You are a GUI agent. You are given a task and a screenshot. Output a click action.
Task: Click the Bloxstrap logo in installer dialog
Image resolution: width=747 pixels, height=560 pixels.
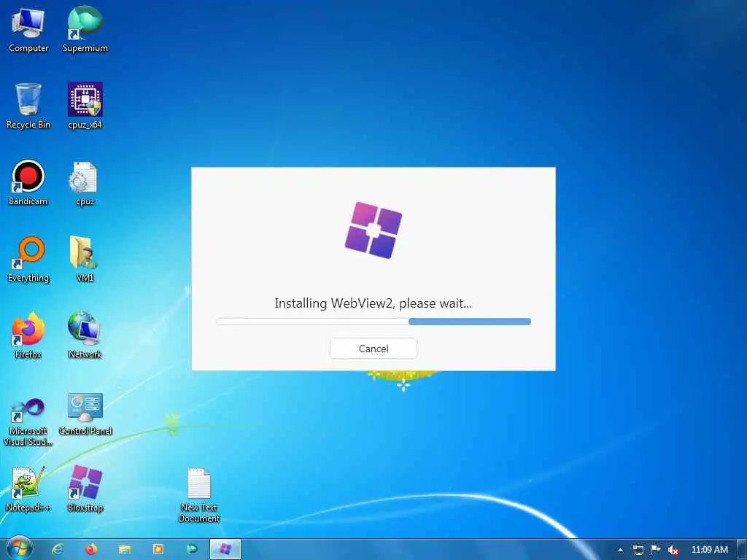tap(373, 230)
